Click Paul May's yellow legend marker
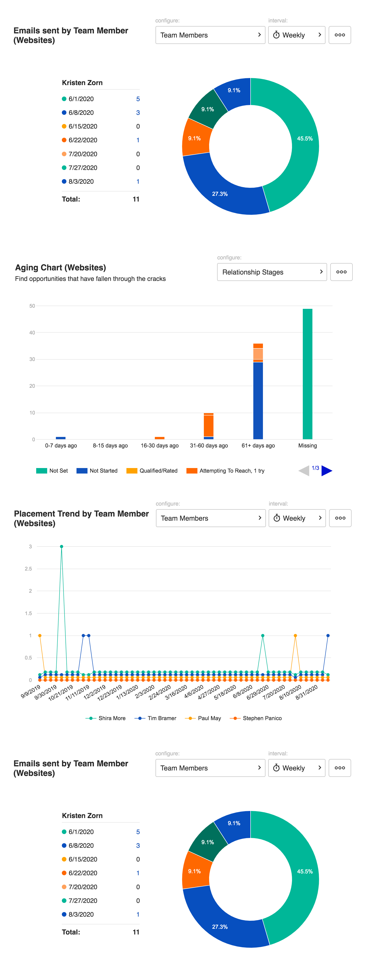This screenshot has width=366, height=980. click(x=190, y=718)
